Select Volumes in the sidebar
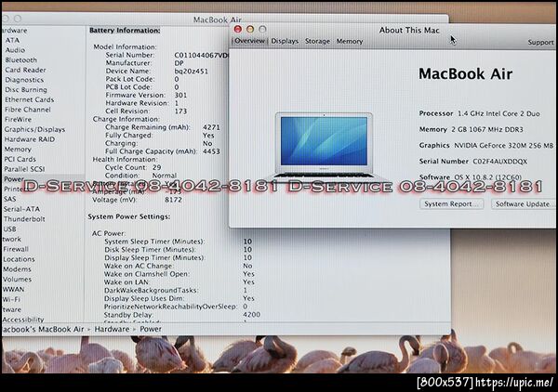This screenshot has height=392, width=558. click(x=17, y=280)
